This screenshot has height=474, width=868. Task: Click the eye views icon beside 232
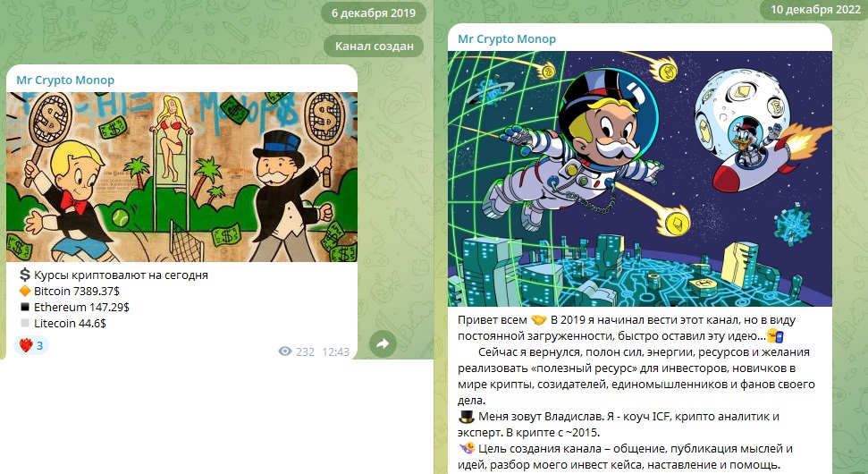284,351
